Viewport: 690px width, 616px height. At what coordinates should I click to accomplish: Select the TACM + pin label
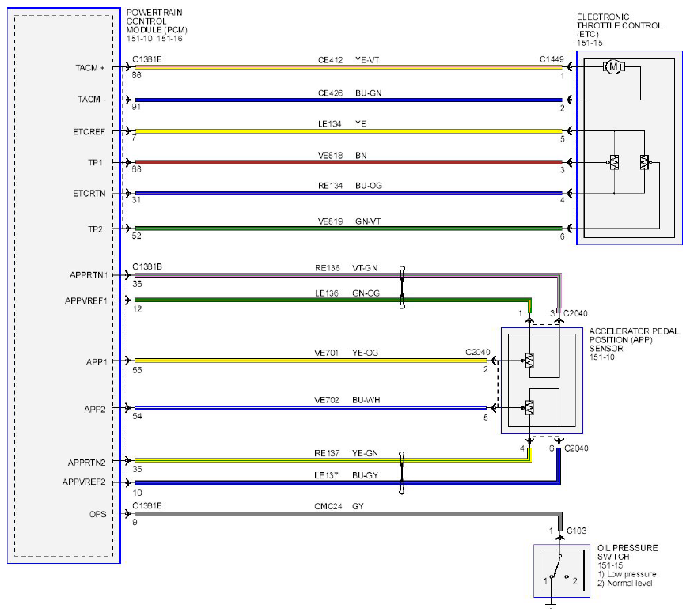pos(89,68)
